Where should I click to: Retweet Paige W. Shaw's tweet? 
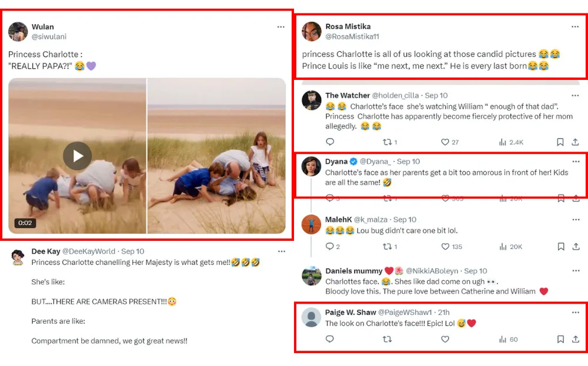(387, 339)
